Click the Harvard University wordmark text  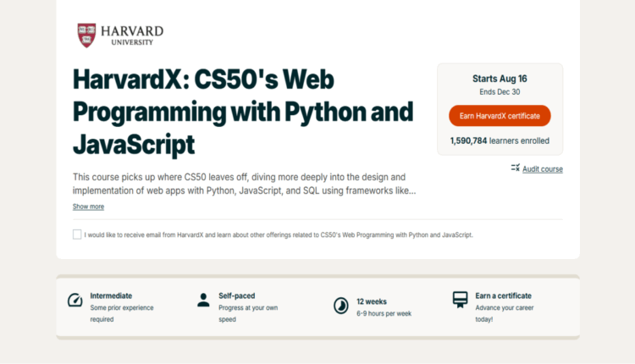(x=131, y=35)
